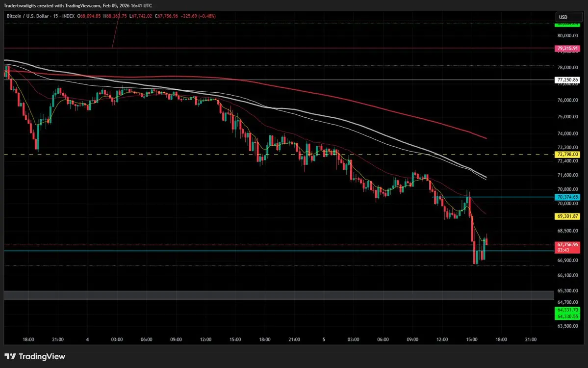Click the Tradertwodigits header credit text
588x368 pixels.
[77, 5]
